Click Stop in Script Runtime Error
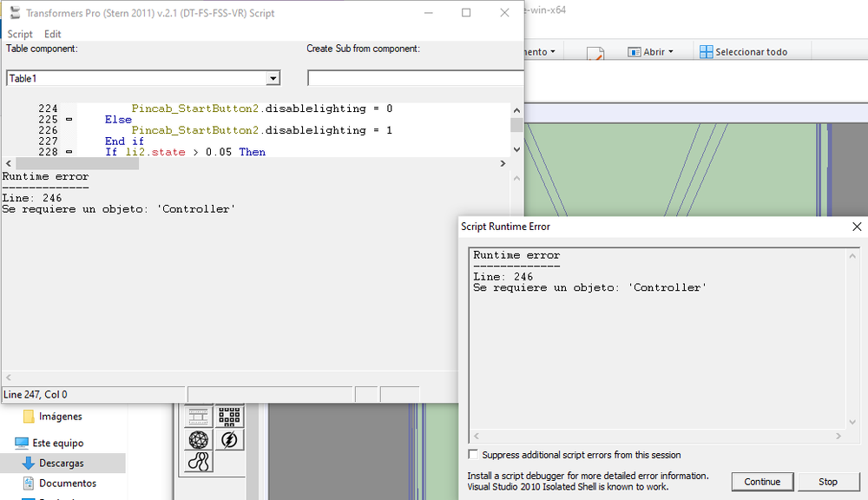 (x=828, y=482)
